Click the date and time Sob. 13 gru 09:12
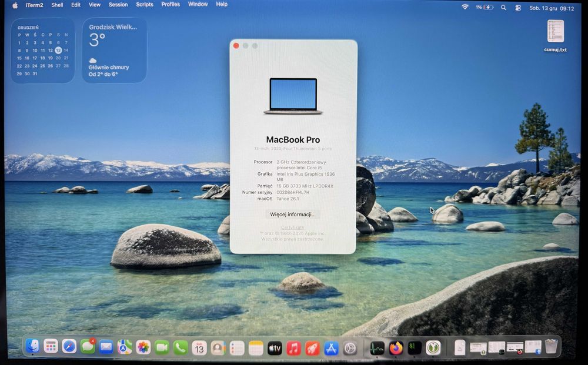 [x=552, y=8]
